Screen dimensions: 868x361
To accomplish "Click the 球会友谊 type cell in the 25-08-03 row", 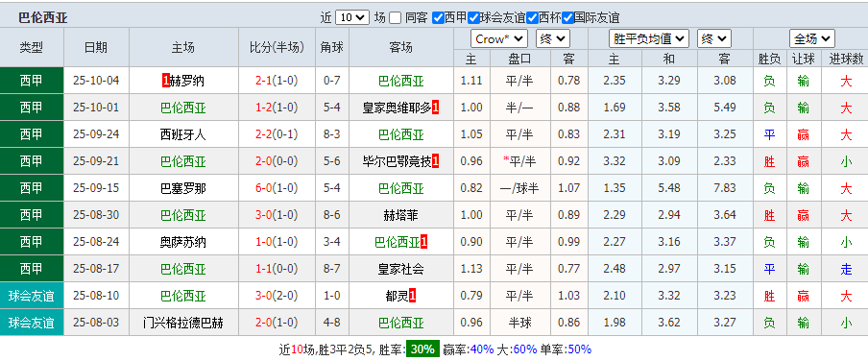I will point(32,324).
